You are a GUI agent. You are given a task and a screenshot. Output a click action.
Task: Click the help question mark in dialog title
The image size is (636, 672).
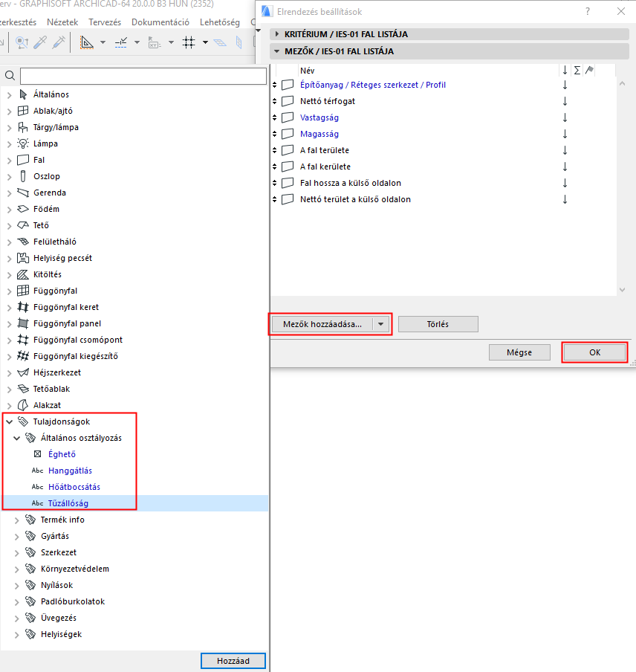click(588, 12)
